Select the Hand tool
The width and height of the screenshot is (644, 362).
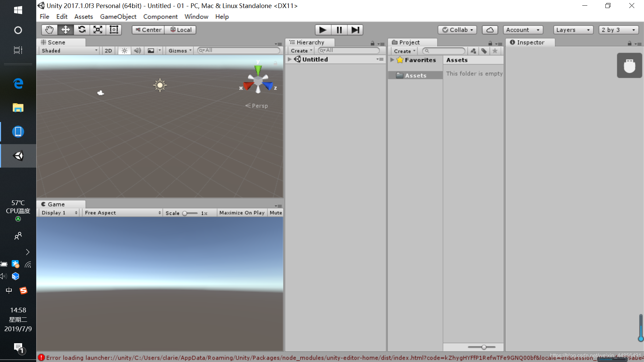pos(49,30)
